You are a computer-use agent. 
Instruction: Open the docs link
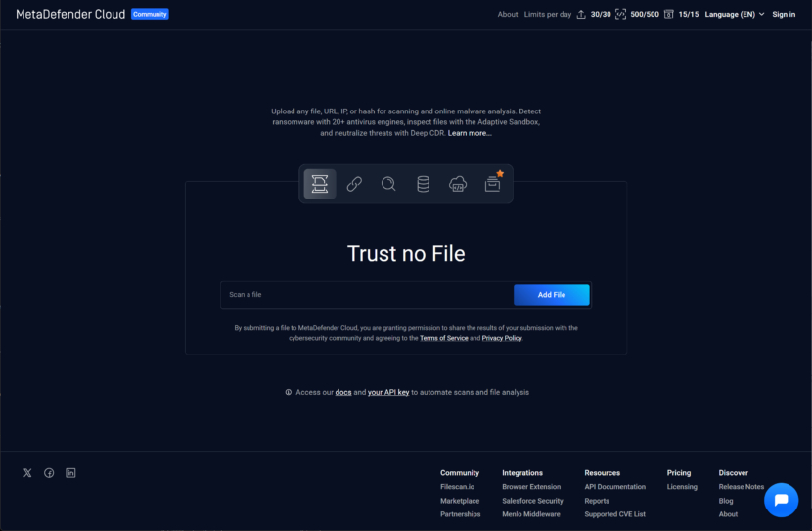click(x=343, y=392)
